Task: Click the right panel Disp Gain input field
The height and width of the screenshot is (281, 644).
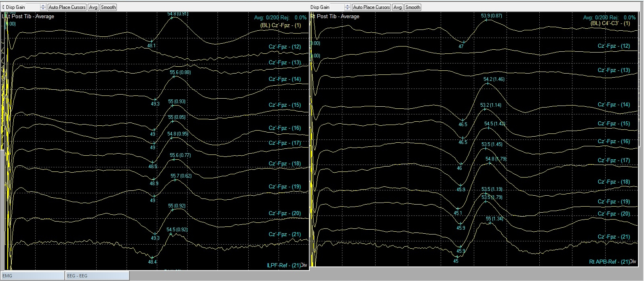Action: [x=337, y=7]
